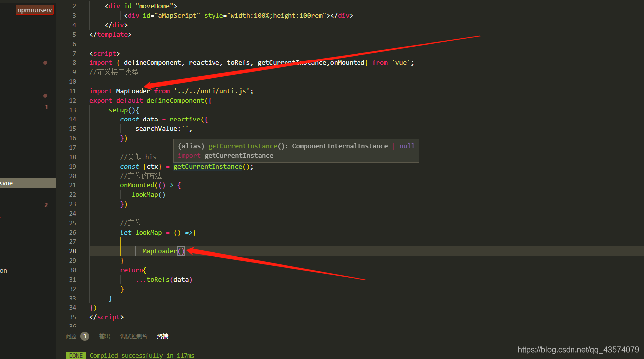The width and height of the screenshot is (644, 359).
Task: Click the 'vue' module string on line 8
Action: click(x=401, y=63)
